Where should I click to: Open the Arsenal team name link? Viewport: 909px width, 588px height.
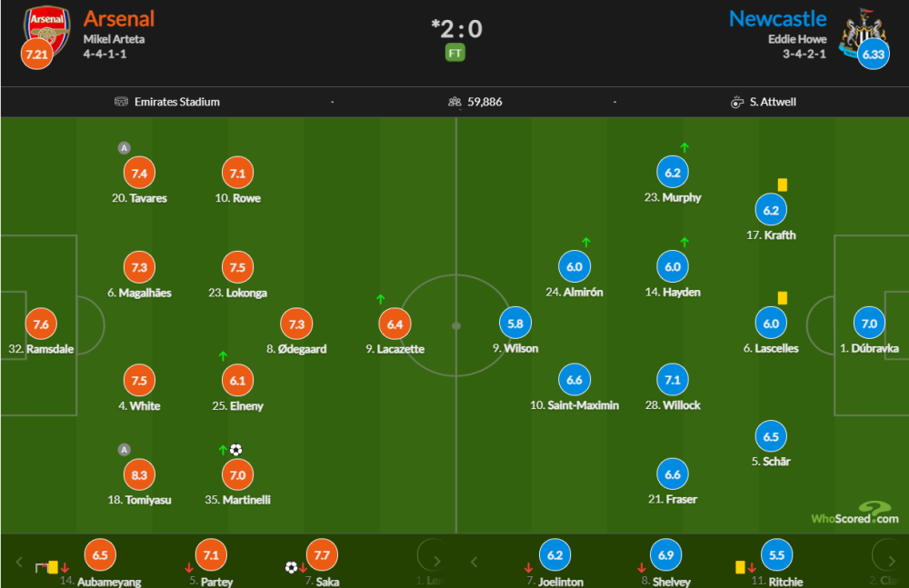point(119,18)
